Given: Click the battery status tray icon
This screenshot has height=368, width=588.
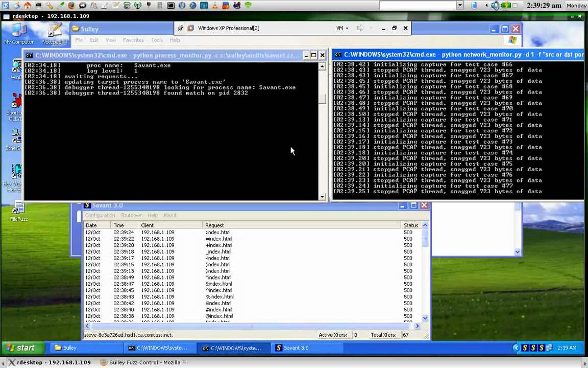Looking at the screenshot, I should coord(505,5).
